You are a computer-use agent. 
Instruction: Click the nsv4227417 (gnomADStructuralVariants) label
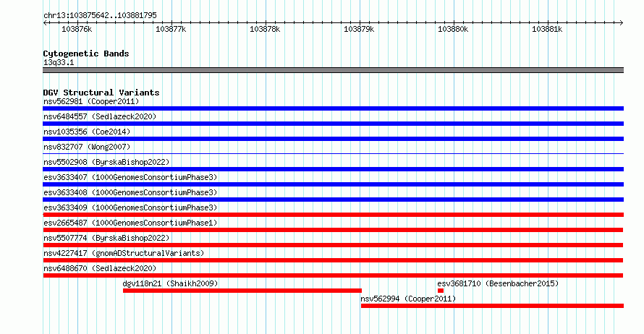coord(124,253)
